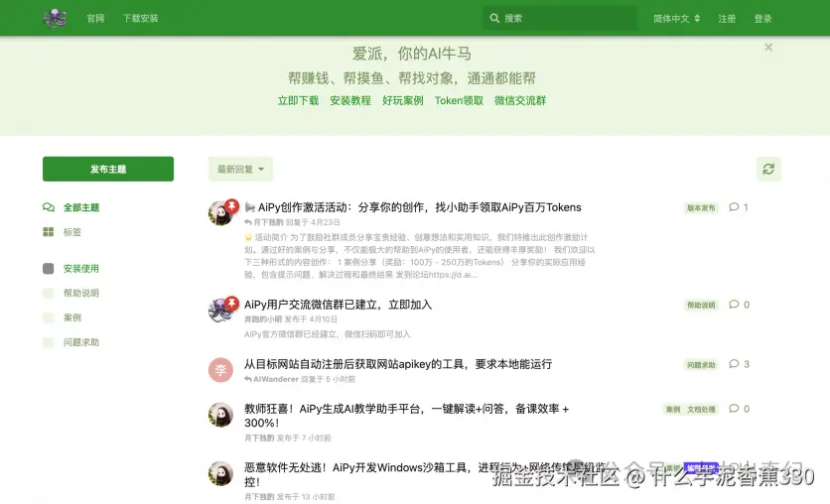This screenshot has width=830, height=504.
Task: Select 标签 in the sidebar
Action: [x=72, y=231]
